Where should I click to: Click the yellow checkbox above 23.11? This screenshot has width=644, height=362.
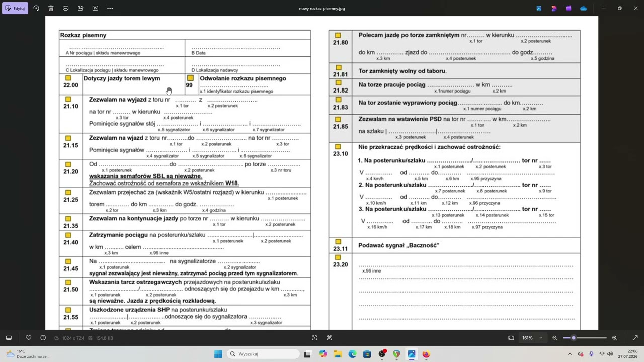338,242
